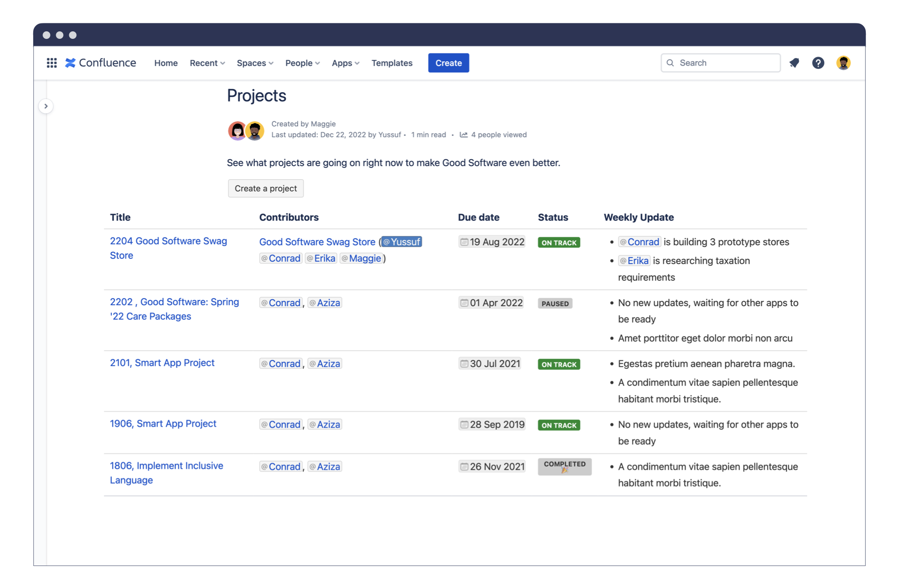
Task: Click the search magnifier icon
Action: tap(671, 63)
